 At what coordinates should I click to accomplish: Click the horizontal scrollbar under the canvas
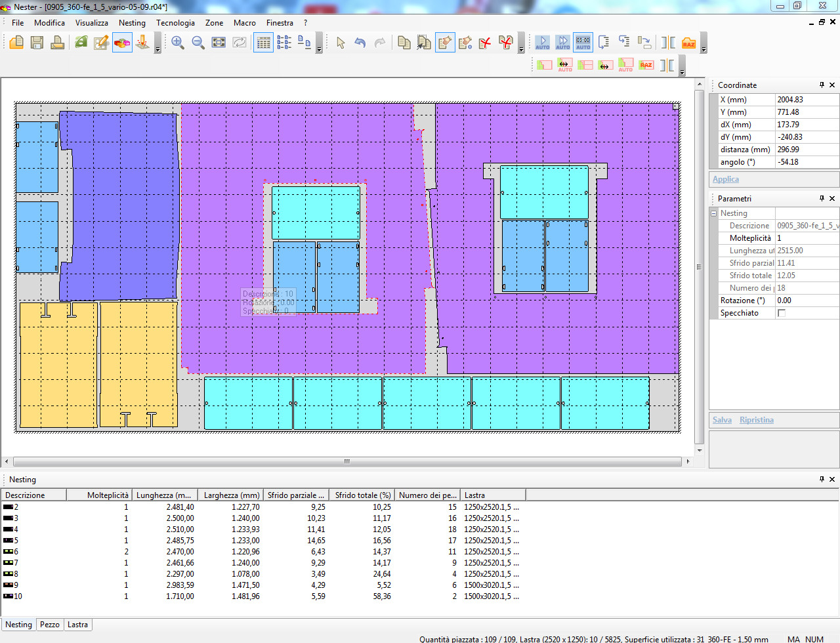click(x=347, y=461)
